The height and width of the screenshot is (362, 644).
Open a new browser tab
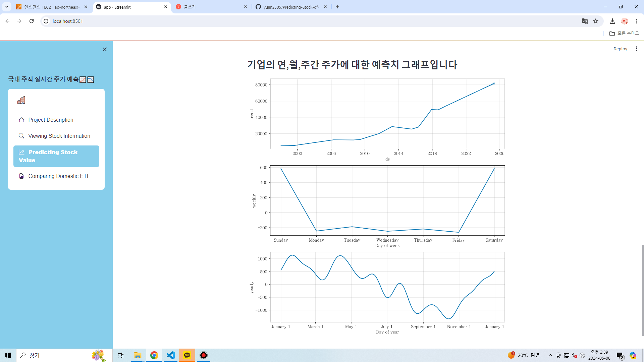[337, 7]
